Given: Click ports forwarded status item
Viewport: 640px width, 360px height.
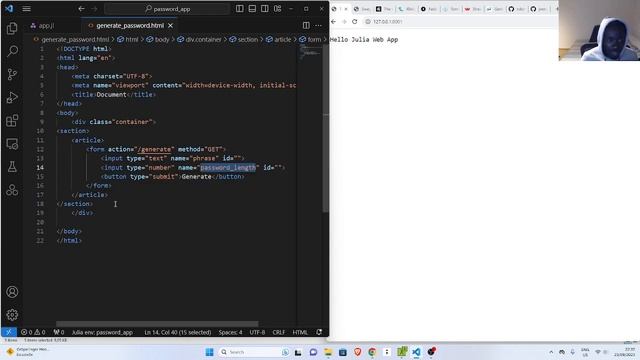Looking at the screenshot, I should point(59,332).
